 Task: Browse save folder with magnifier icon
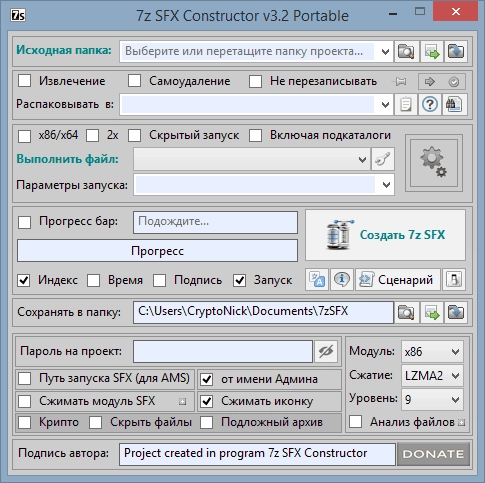click(406, 313)
